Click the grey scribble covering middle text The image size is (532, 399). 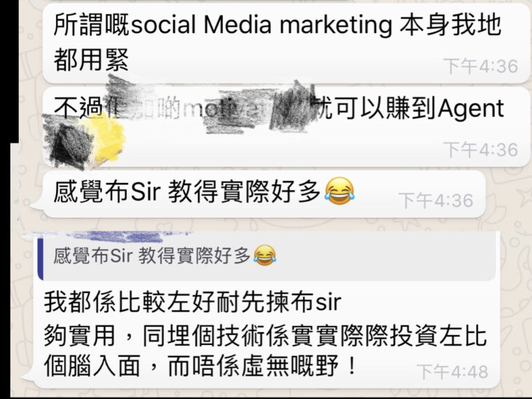tap(238, 110)
